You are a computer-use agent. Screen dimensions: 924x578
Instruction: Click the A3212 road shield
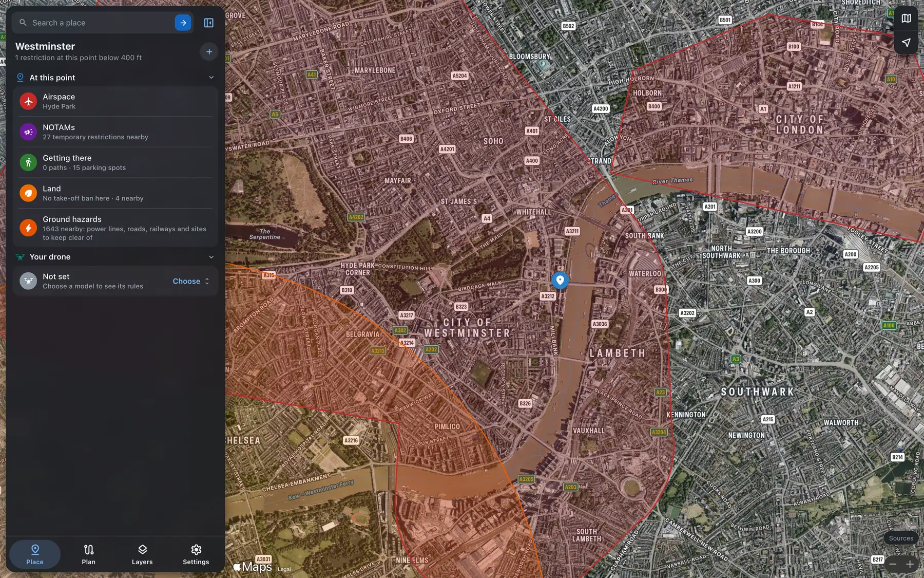[548, 296]
